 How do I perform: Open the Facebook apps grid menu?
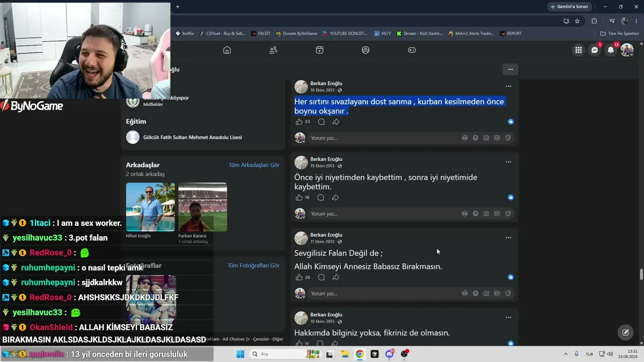pos(579,50)
